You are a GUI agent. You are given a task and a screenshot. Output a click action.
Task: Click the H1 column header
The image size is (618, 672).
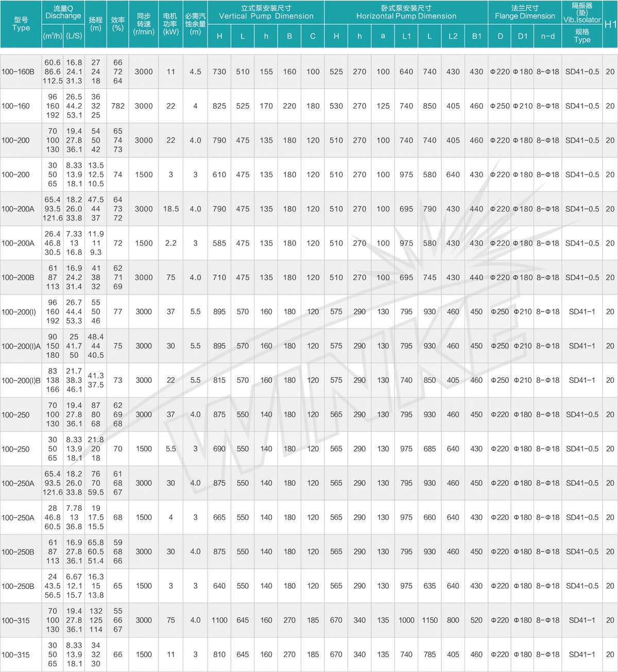click(x=610, y=24)
